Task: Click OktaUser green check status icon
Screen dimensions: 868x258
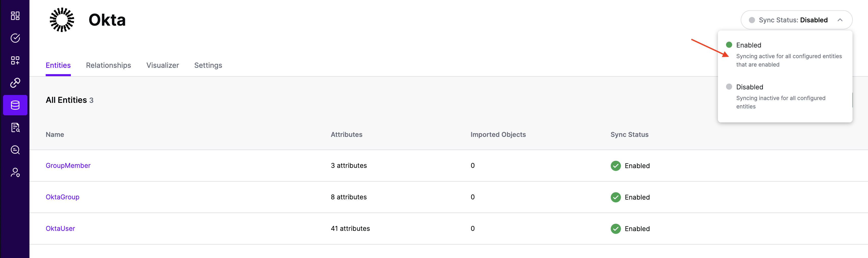Action: tap(615, 229)
